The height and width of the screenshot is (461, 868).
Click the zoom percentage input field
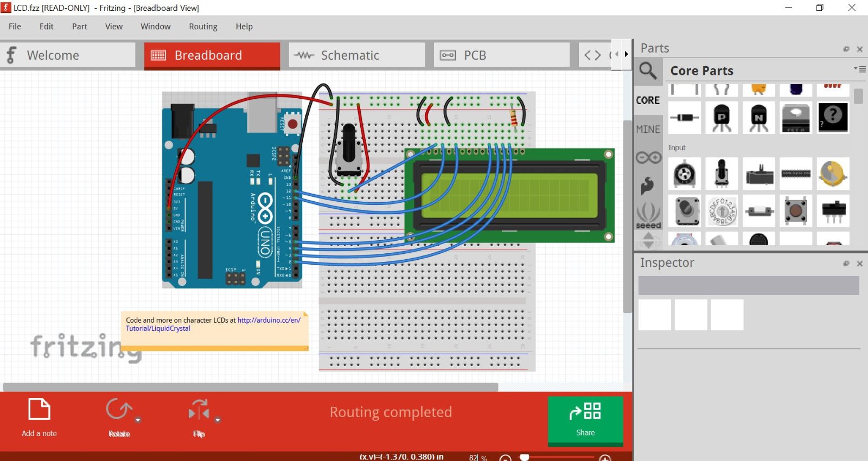(474, 457)
